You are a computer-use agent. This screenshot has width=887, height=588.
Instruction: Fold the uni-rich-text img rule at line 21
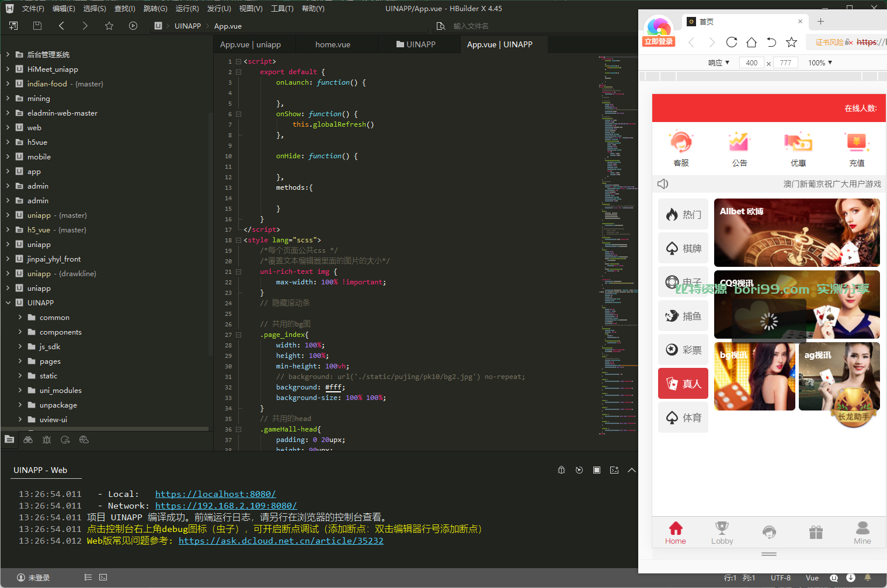(x=238, y=272)
